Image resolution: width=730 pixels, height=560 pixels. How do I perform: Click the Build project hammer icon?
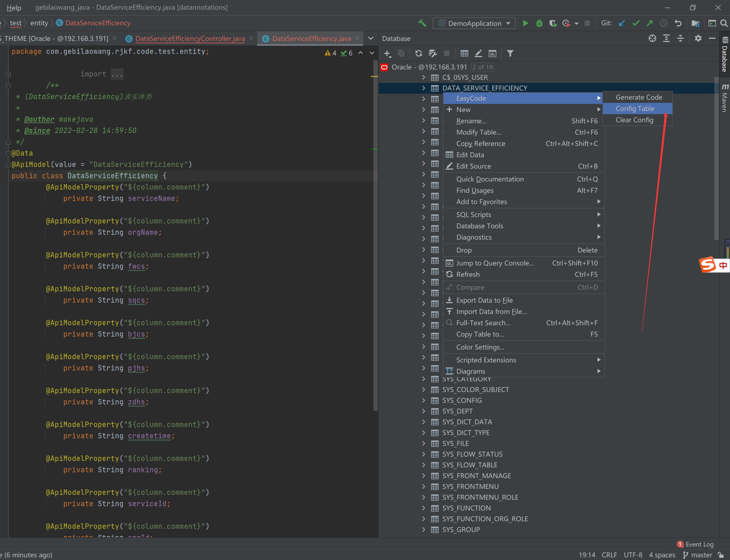(x=422, y=23)
